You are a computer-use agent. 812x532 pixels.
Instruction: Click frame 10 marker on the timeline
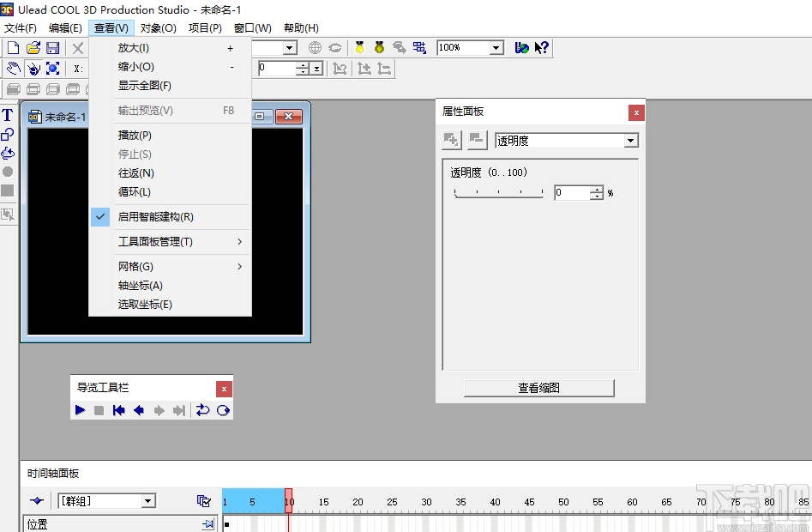point(289,500)
